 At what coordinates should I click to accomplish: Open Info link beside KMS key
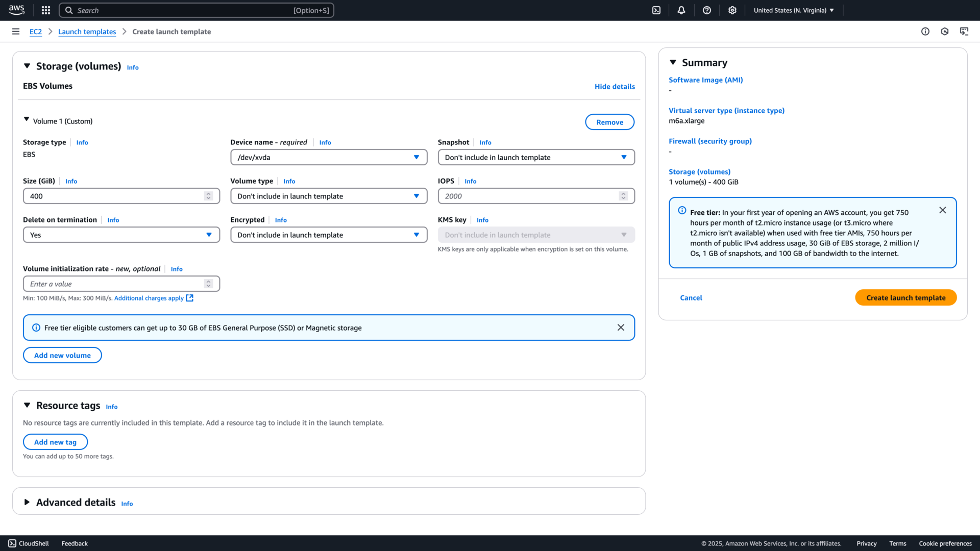(x=482, y=220)
